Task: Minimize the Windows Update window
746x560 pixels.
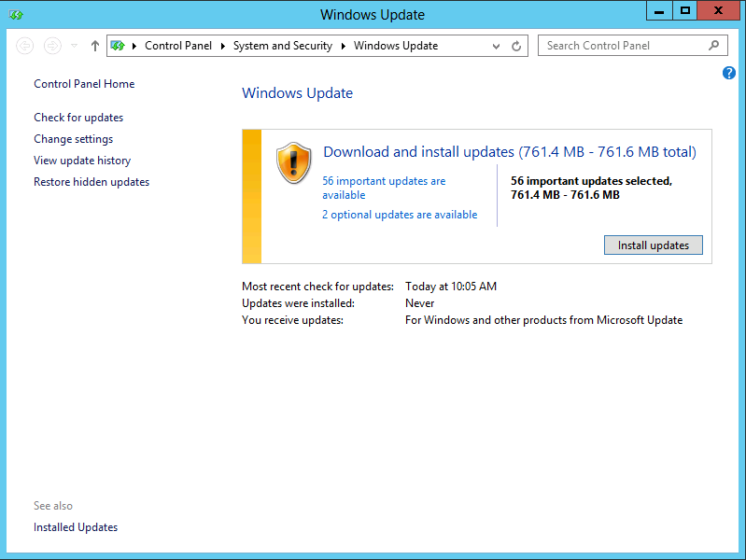Action: (x=659, y=11)
